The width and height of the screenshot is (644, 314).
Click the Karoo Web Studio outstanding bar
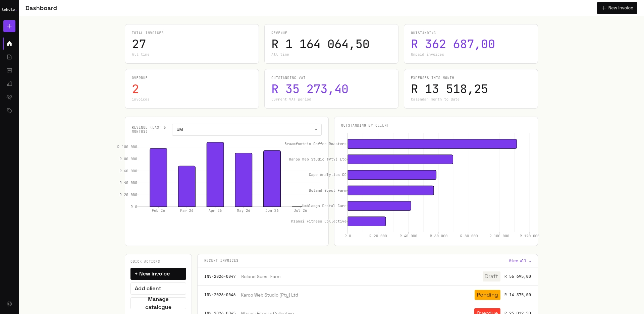(400, 160)
